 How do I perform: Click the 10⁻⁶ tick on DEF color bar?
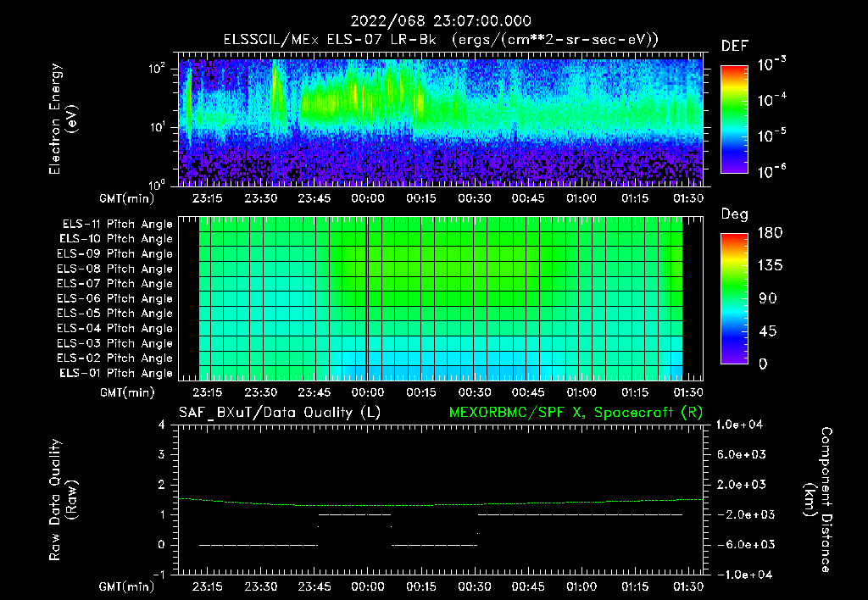coord(771,171)
